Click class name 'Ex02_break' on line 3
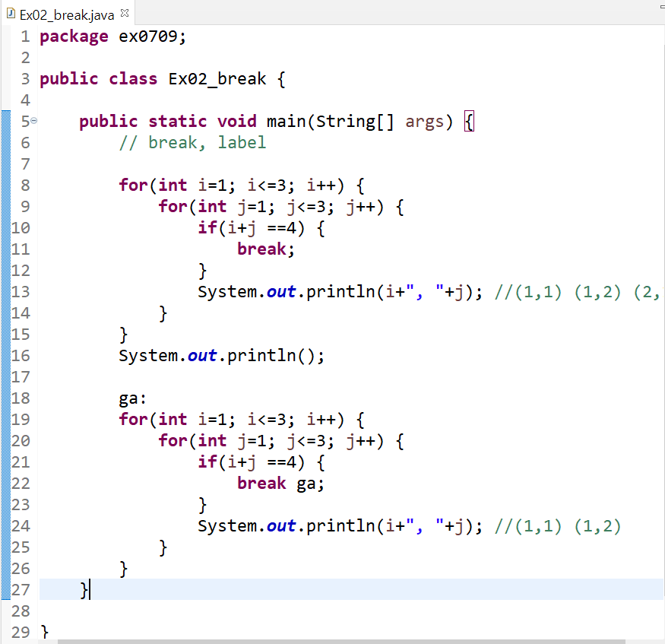This screenshot has width=665, height=644. pos(217,79)
